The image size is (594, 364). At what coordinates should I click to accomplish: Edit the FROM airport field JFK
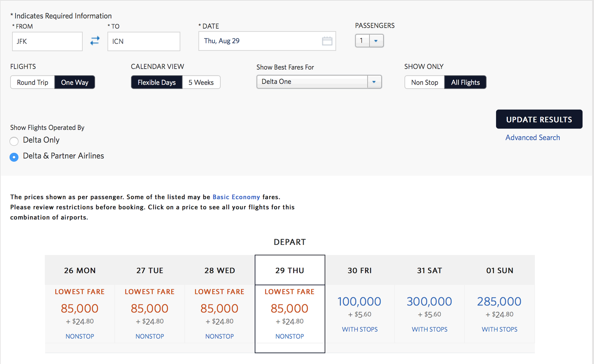tap(47, 41)
